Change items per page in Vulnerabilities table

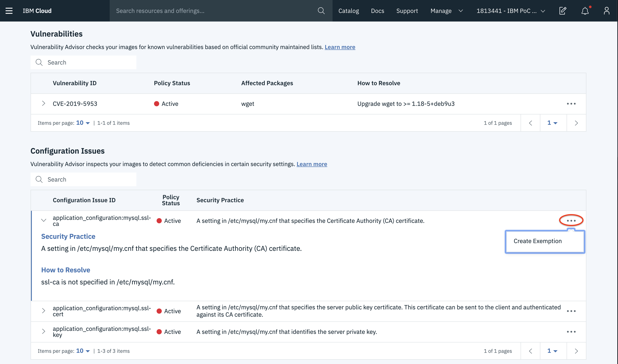pos(83,123)
